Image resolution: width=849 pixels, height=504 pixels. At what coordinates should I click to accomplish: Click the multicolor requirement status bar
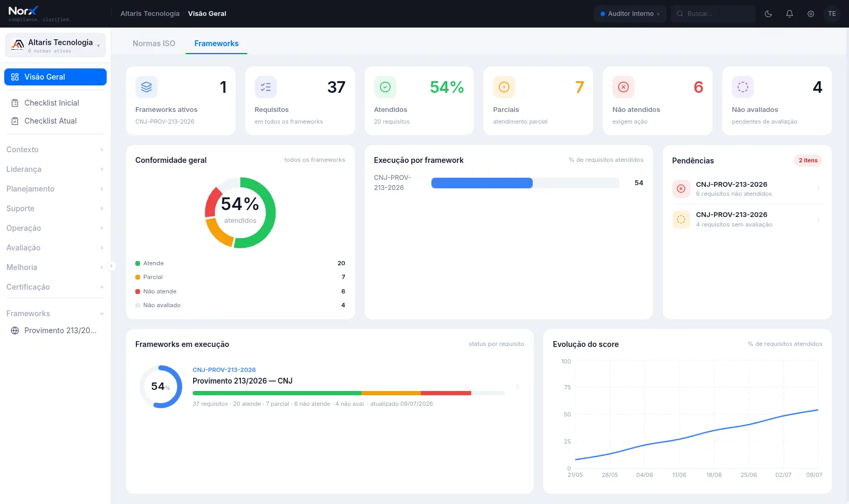[x=349, y=393]
